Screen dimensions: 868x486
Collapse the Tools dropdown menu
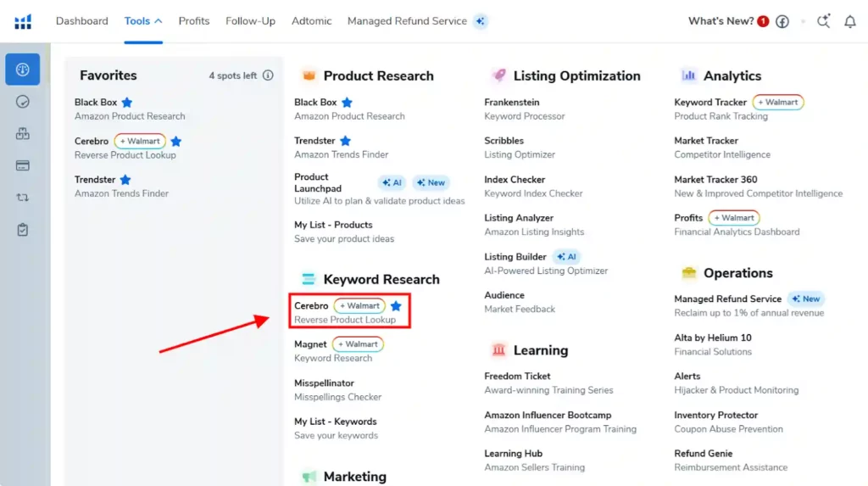point(143,21)
